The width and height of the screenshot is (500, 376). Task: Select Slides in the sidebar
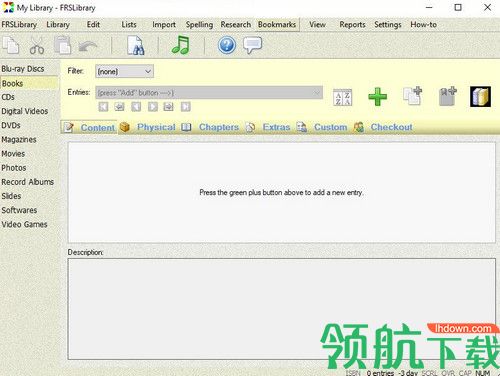pyautogui.click(x=11, y=196)
